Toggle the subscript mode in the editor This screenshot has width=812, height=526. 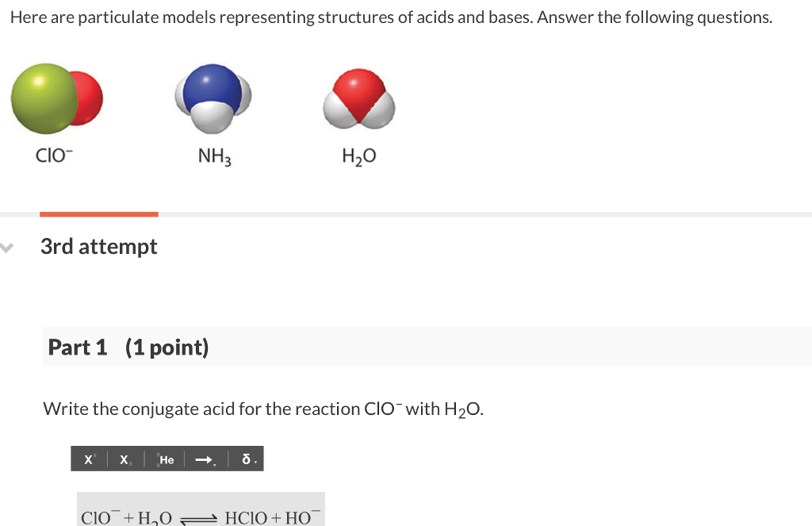(x=124, y=459)
